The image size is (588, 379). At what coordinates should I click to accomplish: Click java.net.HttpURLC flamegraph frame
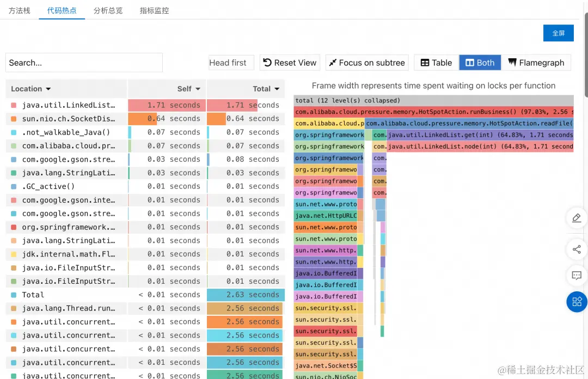click(x=326, y=216)
